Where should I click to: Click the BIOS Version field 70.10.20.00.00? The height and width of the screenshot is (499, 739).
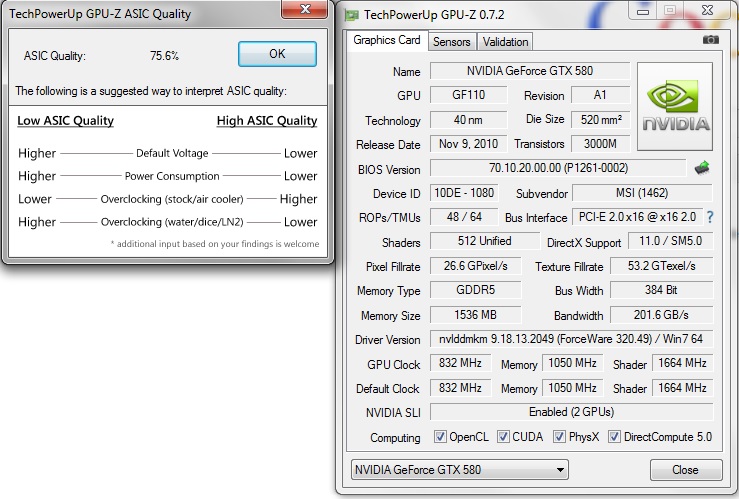tap(558, 168)
